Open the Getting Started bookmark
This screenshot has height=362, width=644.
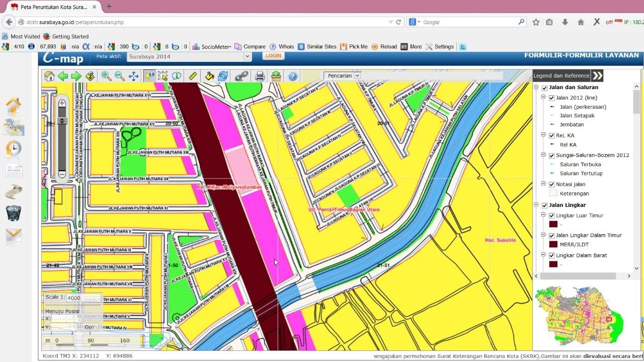pyautogui.click(x=66, y=36)
